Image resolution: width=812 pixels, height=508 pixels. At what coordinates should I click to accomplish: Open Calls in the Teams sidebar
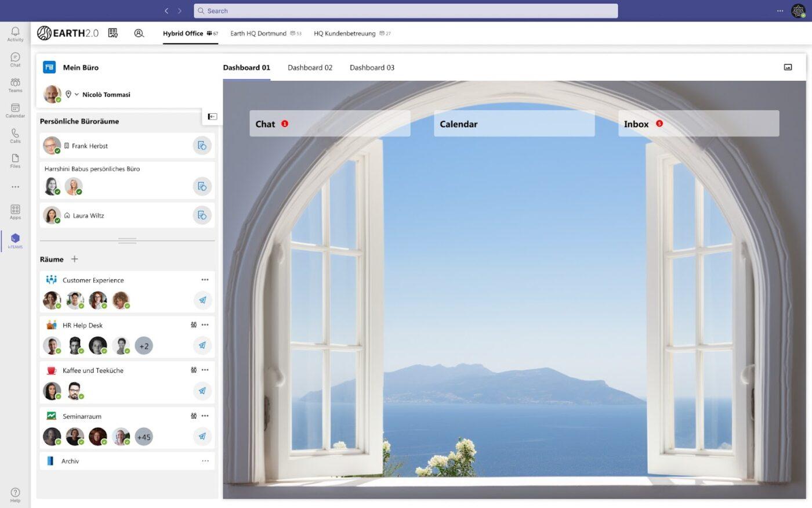[15, 136]
